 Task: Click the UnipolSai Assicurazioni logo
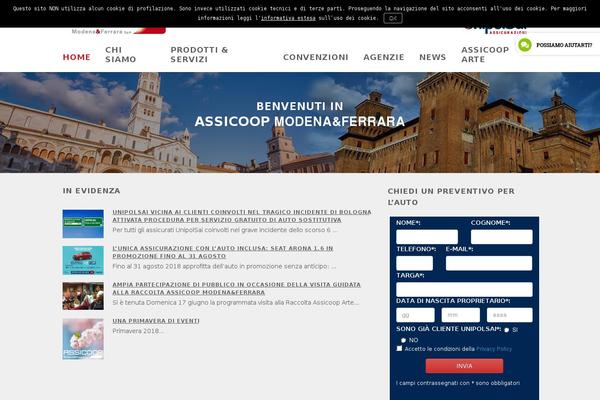tap(496, 31)
